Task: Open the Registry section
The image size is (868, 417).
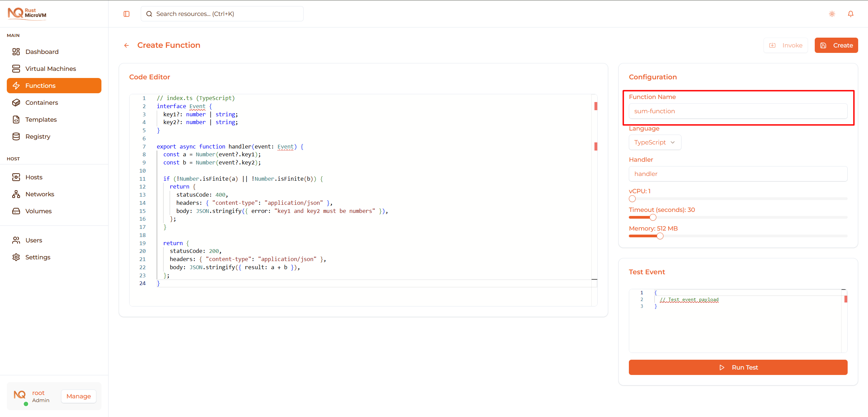Action: 39,136
